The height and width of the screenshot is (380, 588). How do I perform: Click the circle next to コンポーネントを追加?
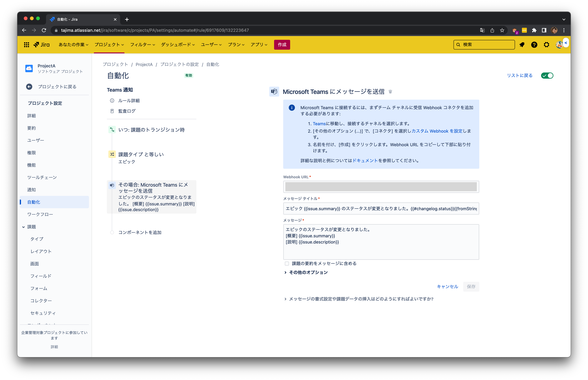112,232
